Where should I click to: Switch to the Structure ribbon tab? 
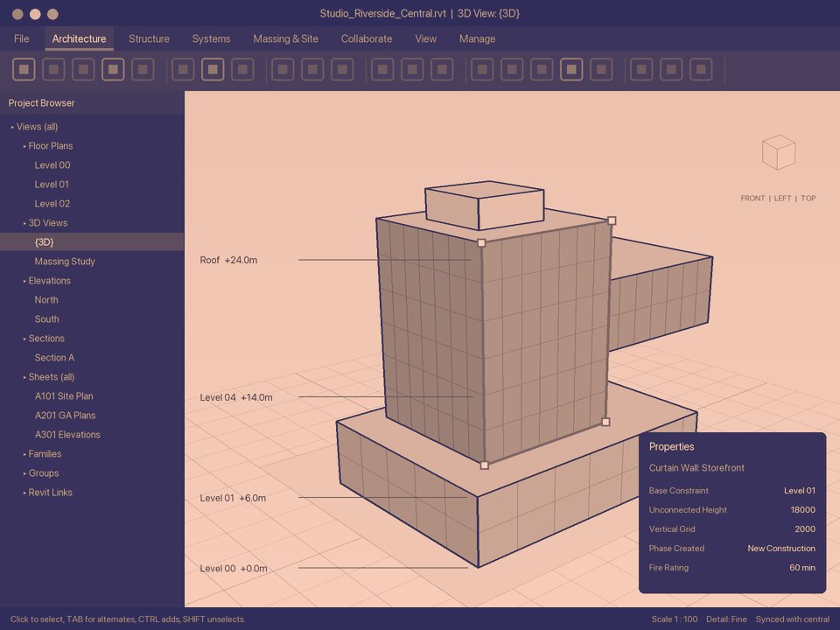pos(149,38)
